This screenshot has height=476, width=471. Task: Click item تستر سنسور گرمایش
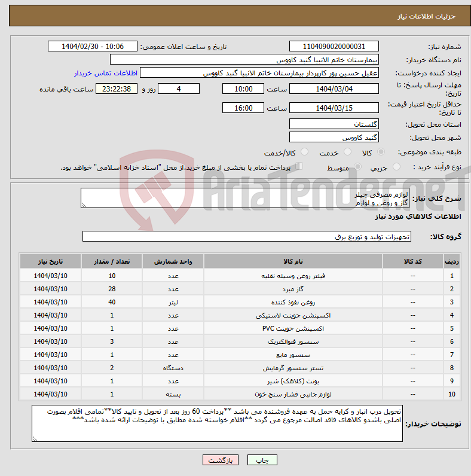click(293, 368)
